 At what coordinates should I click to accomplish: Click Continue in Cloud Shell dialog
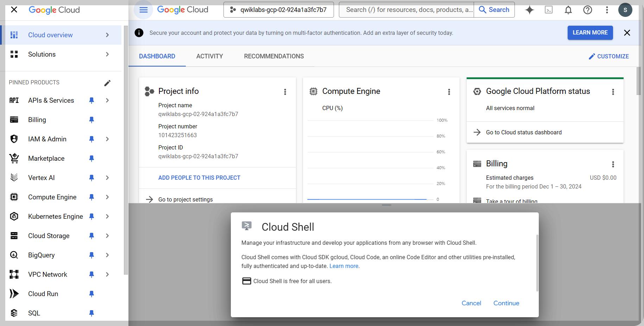click(x=506, y=303)
